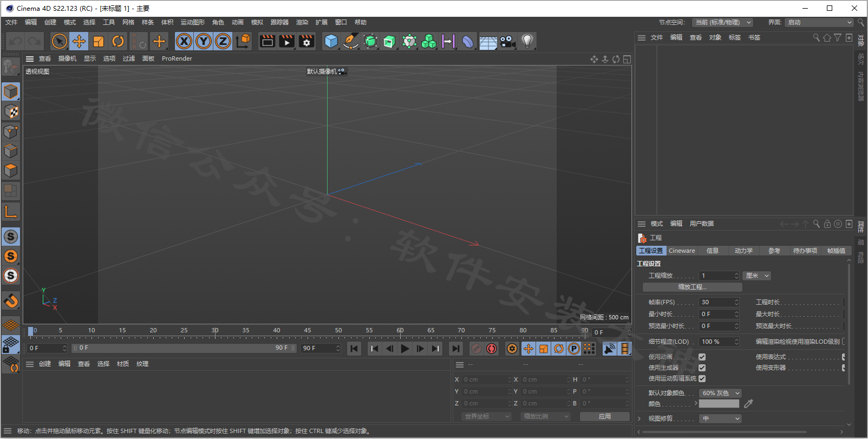Add a Cube primitive object
This screenshot has height=439, width=868.
pos(331,41)
